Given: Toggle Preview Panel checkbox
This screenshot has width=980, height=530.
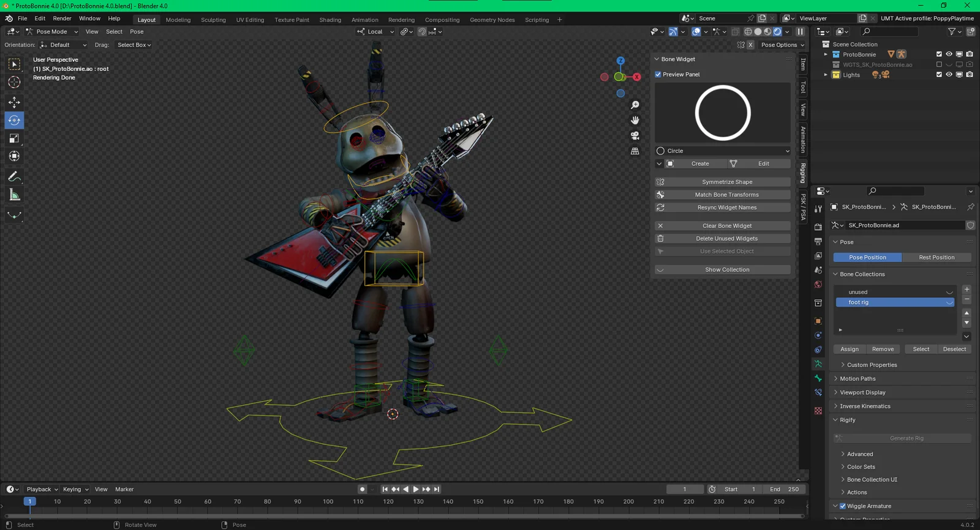Looking at the screenshot, I should tap(658, 75).
